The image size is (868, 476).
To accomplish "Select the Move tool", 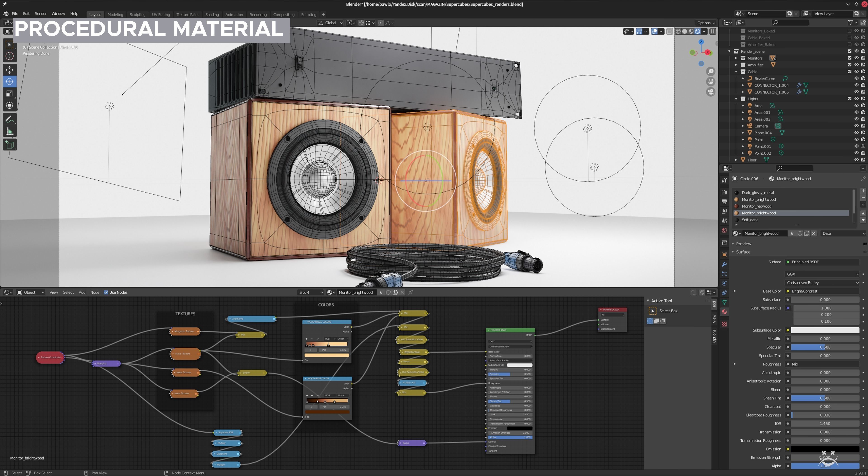I will pos(9,70).
